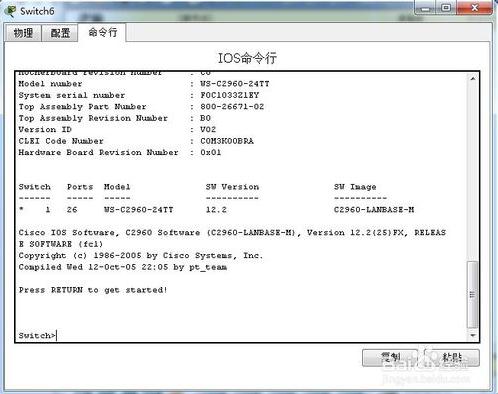Click the 复制 copy button

coord(390,358)
